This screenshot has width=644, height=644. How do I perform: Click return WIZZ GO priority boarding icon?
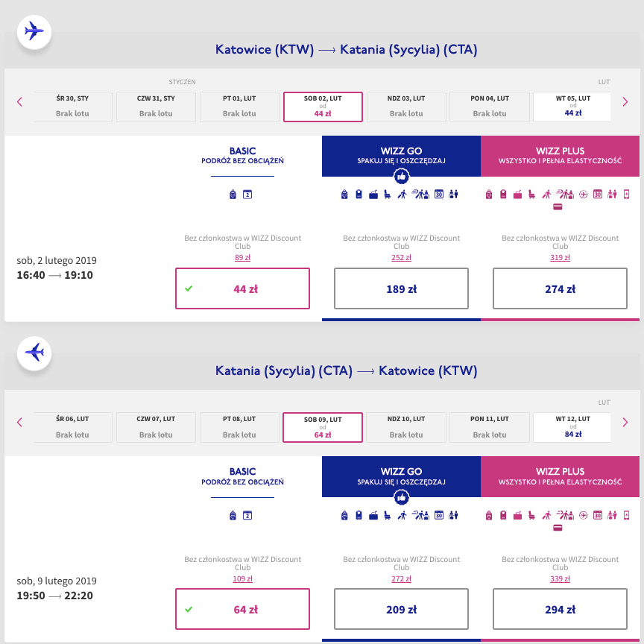click(x=402, y=516)
